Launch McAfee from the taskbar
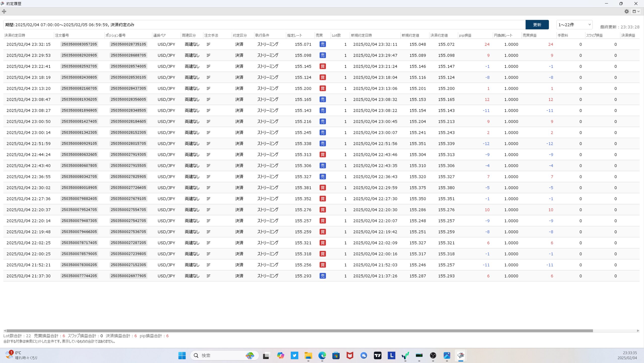The width and height of the screenshot is (644, 363). pyautogui.click(x=350, y=355)
